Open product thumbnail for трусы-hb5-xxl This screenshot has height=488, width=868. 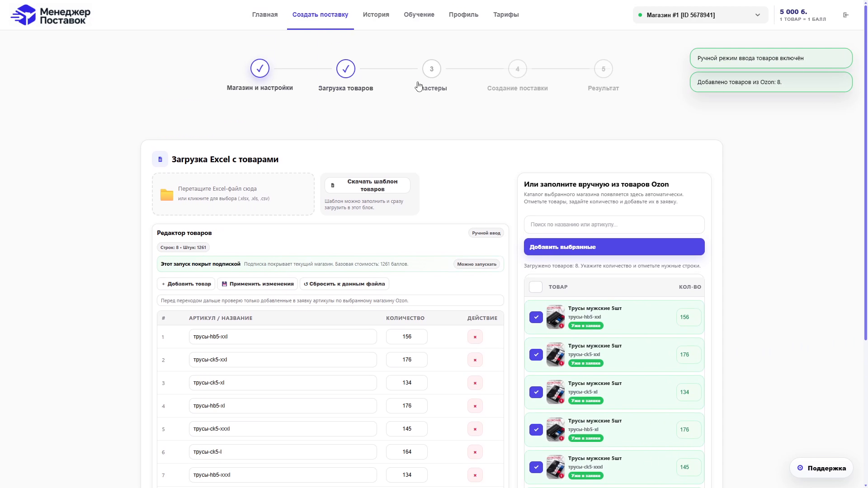pyautogui.click(x=556, y=317)
